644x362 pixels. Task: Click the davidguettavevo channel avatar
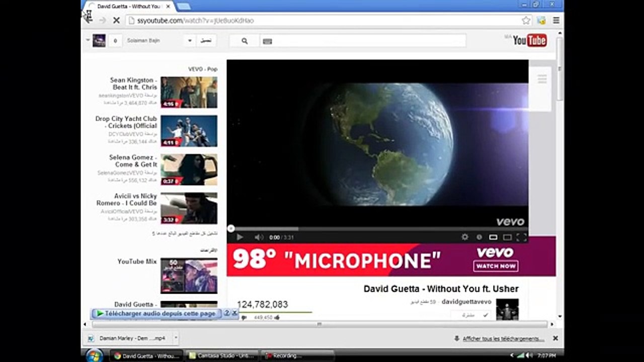507,309
